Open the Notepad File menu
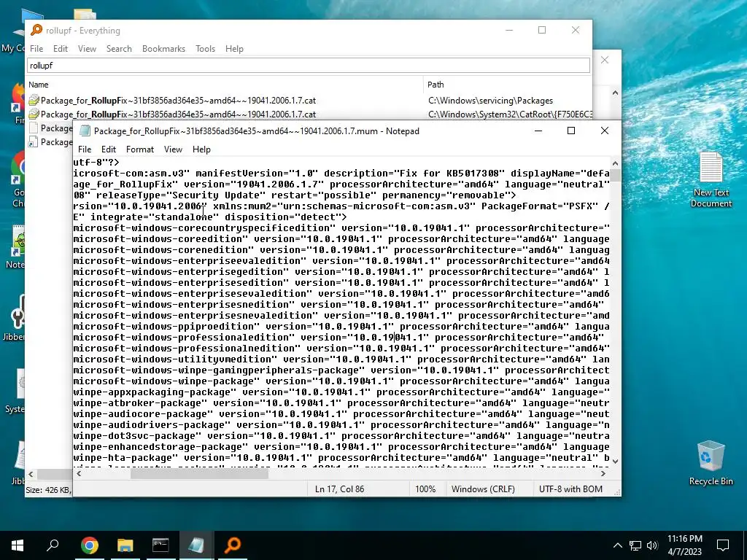Image resolution: width=747 pixels, height=560 pixels. click(85, 149)
